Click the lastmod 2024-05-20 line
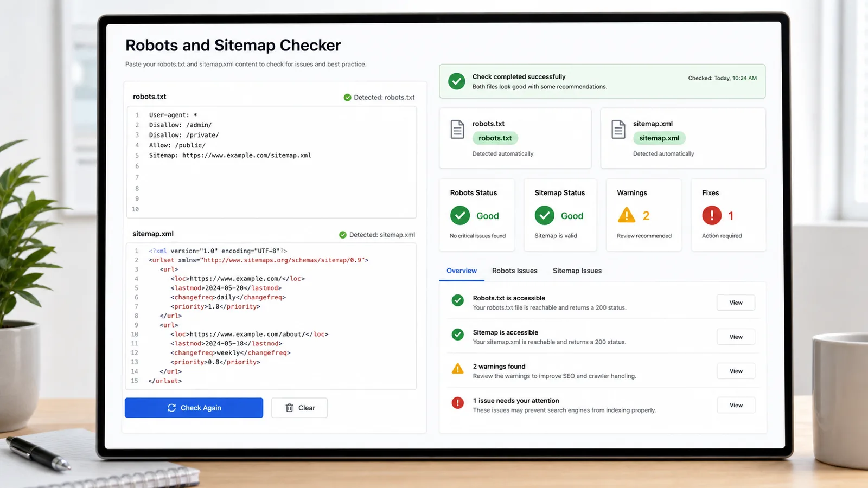Screen dimensions: 868x488 pyautogui.click(x=226, y=288)
